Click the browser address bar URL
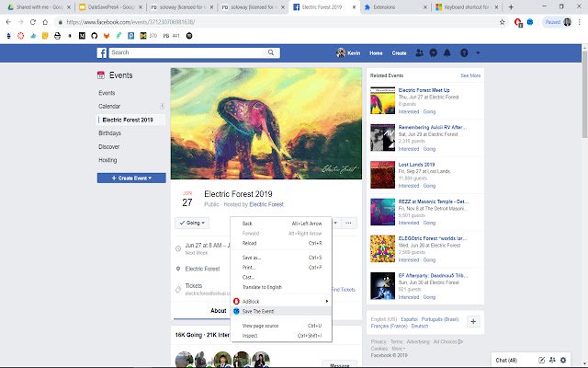The image size is (588, 368). (130, 22)
